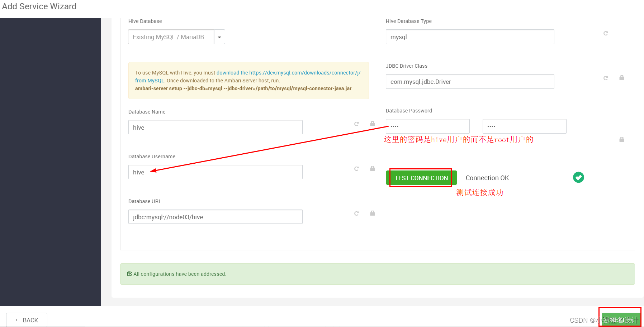This screenshot has height=327, width=644.
Task: Click the 'Database Password' label
Action: coord(409,111)
